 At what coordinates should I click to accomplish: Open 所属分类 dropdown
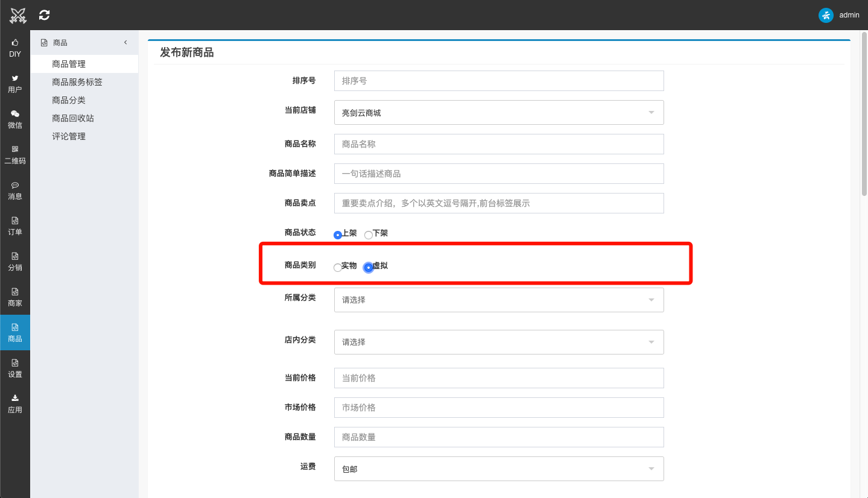click(x=499, y=300)
